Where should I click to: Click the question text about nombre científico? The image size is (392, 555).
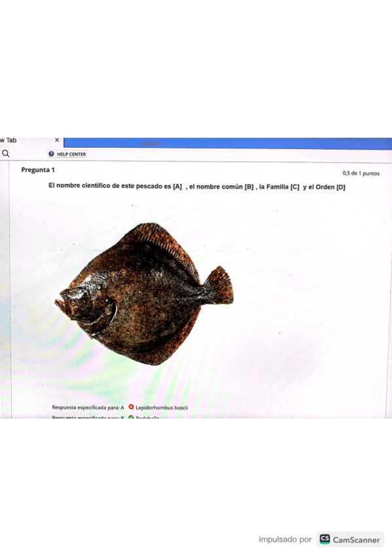(x=197, y=187)
